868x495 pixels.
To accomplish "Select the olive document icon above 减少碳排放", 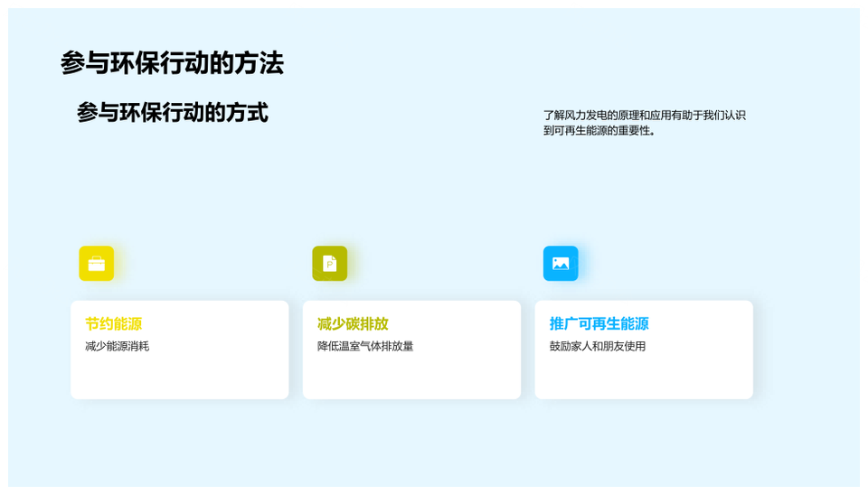I will point(329,263).
